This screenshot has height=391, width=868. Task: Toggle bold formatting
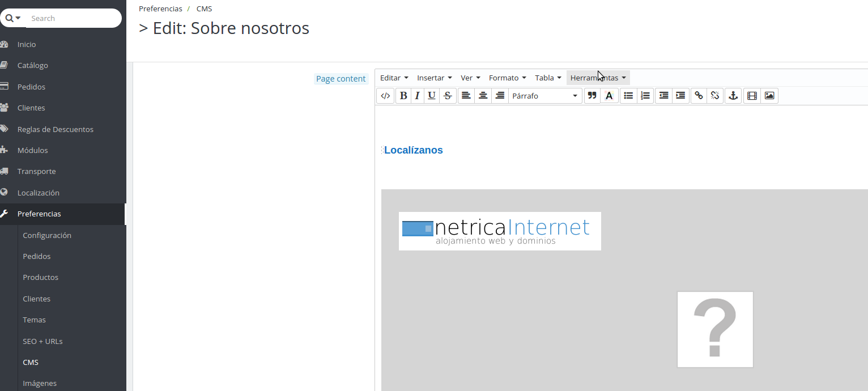(x=403, y=96)
